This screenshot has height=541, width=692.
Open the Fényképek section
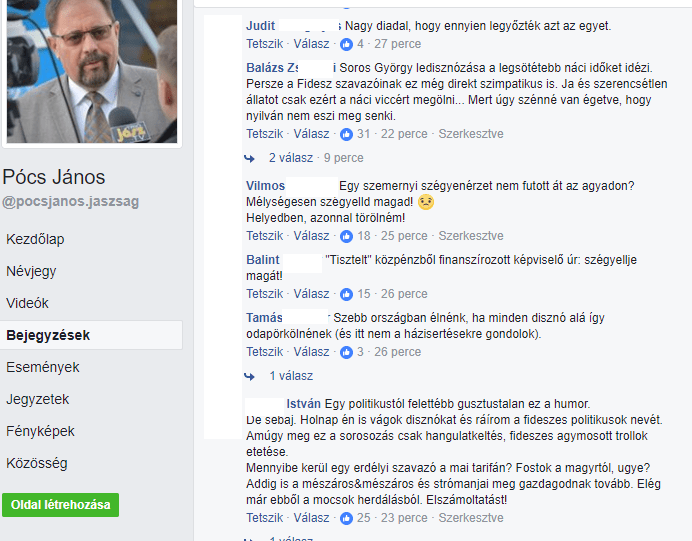click(x=40, y=431)
